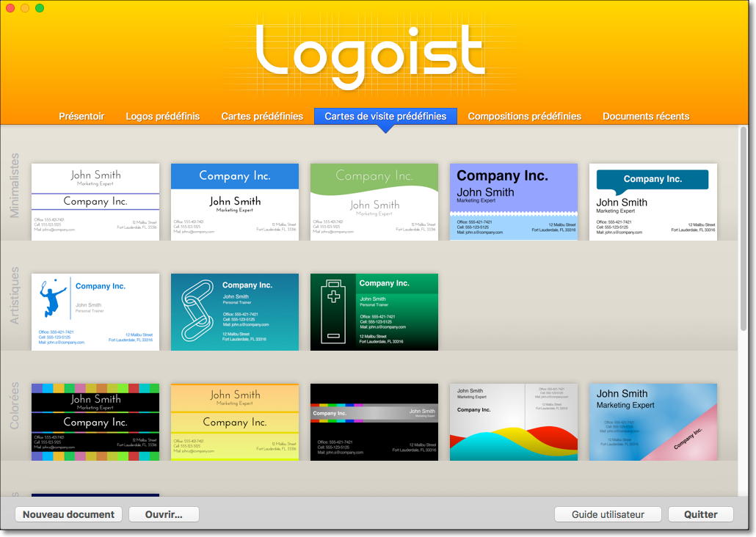The width and height of the screenshot is (756, 537).
Task: Switch to Cartes prédéfinies tab
Action: pos(262,116)
